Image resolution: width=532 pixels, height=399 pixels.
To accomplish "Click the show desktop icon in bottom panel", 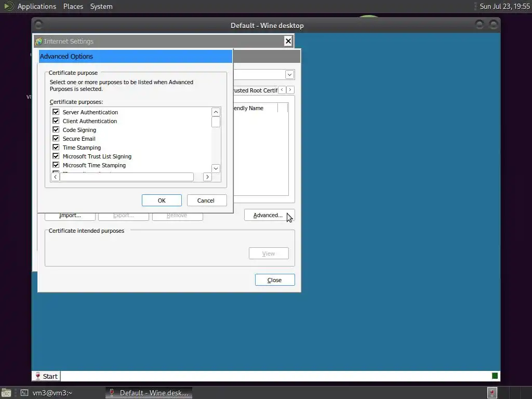I will click(6, 393).
